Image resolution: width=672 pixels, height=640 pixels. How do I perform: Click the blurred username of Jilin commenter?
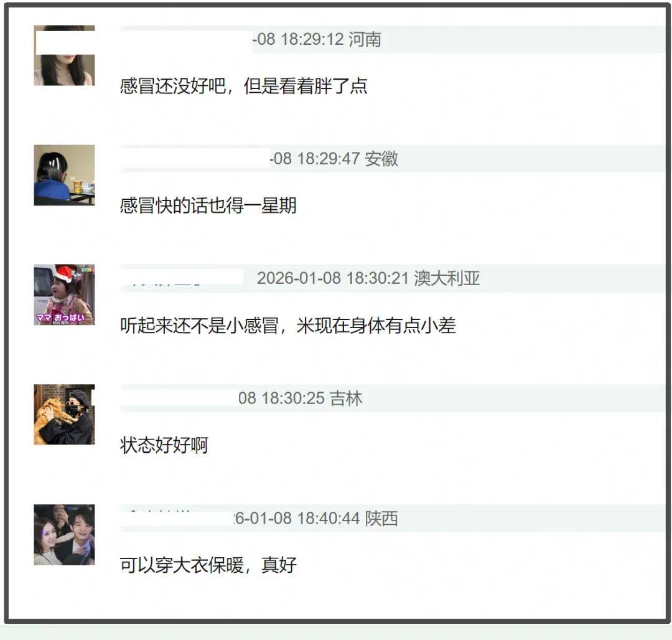pos(179,398)
